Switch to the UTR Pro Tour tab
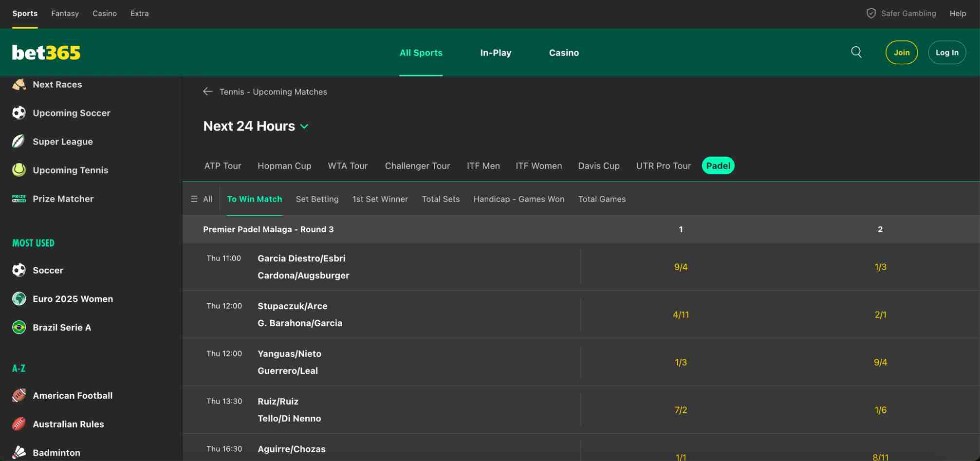Image resolution: width=980 pixels, height=461 pixels. 663,166
